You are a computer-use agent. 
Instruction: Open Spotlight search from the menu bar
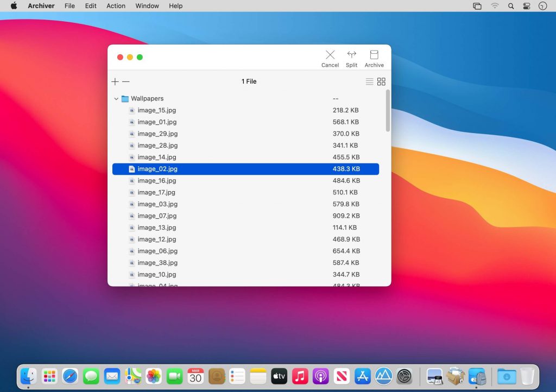[x=511, y=6]
